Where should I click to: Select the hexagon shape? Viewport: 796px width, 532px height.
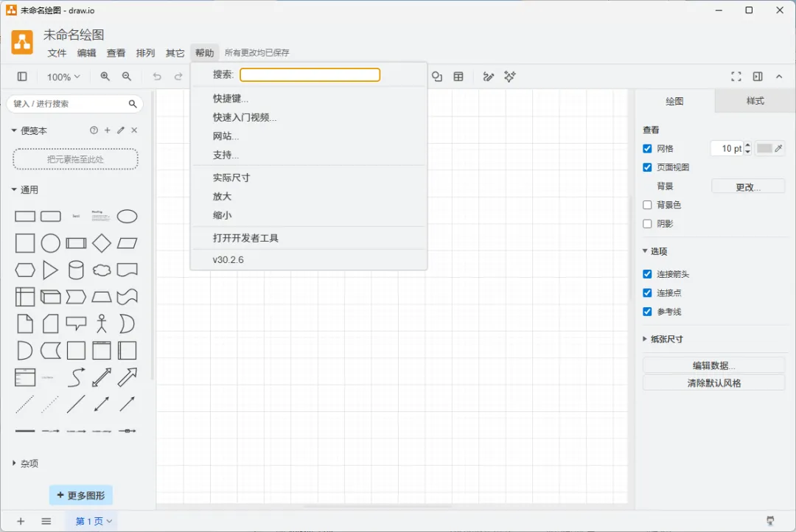click(x=25, y=270)
